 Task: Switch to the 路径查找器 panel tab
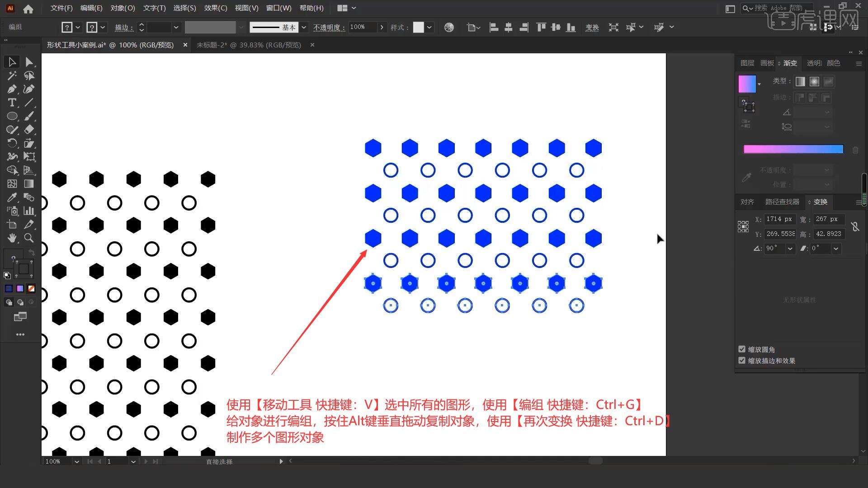tap(782, 202)
